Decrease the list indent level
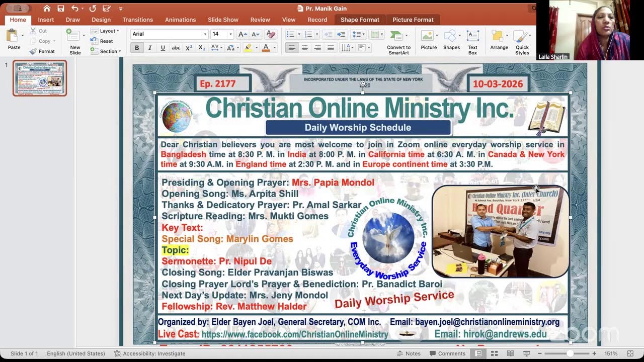The width and height of the screenshot is (644, 362). (x=328, y=34)
